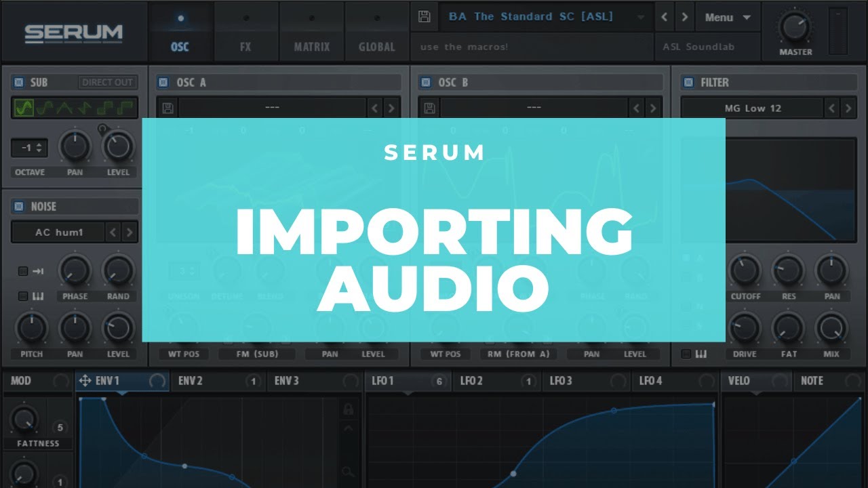The width and height of the screenshot is (868, 488).
Task: Save the OSC A wavetable with disk icon
Action: coord(167,108)
